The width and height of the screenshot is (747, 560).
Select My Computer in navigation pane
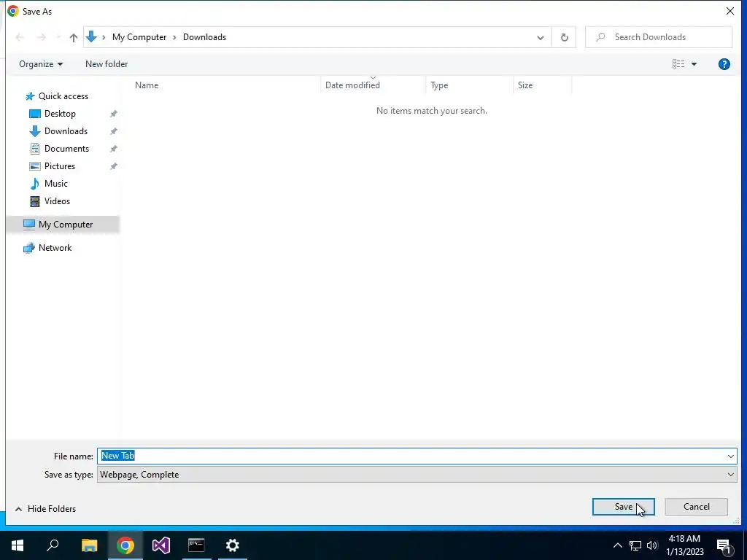[x=66, y=225]
